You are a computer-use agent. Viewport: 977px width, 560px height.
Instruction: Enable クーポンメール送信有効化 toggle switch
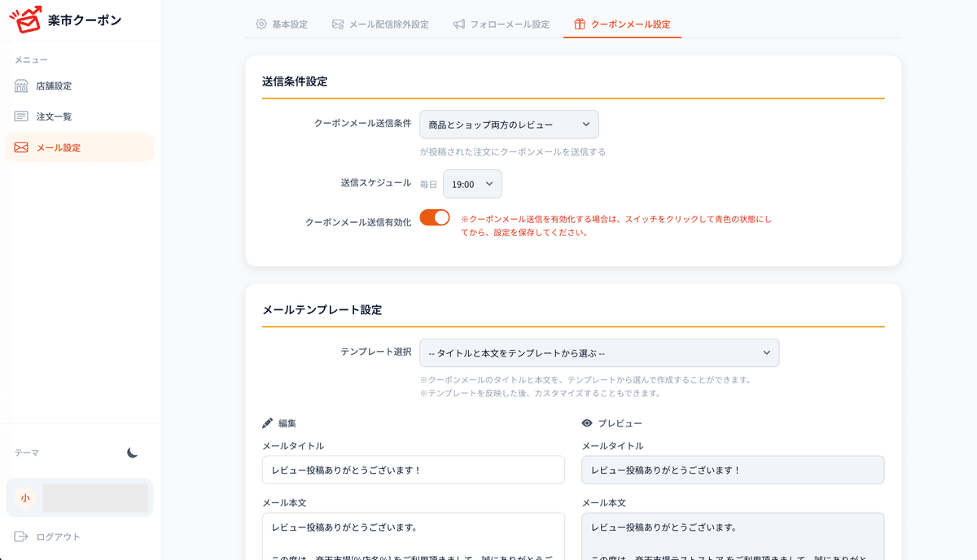tap(435, 218)
